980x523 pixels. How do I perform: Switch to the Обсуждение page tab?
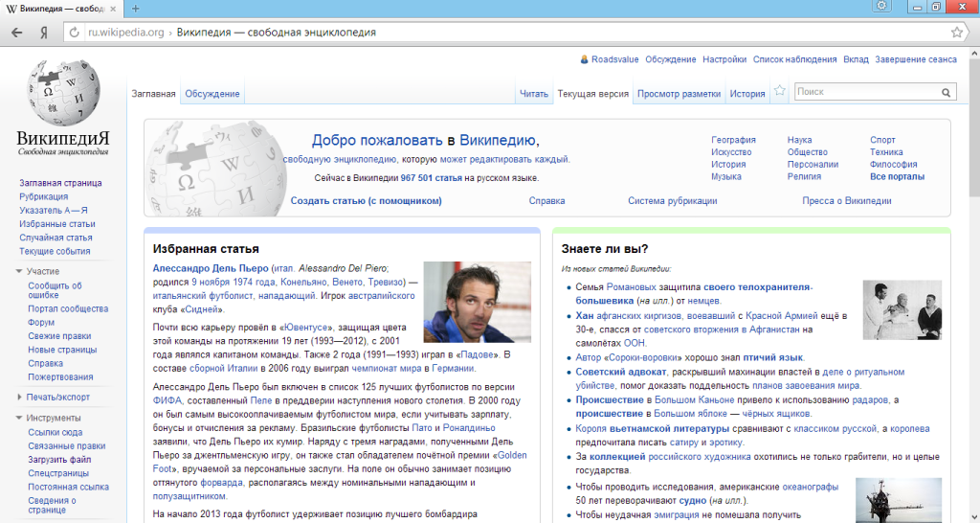click(x=212, y=94)
